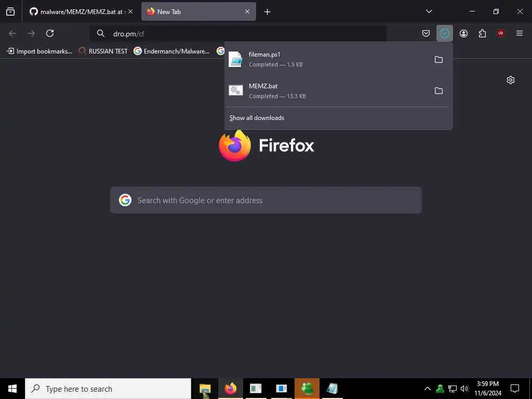Image resolution: width=532 pixels, height=399 pixels.
Task: Click the Firefox taskbar icon
Action: [230, 389]
